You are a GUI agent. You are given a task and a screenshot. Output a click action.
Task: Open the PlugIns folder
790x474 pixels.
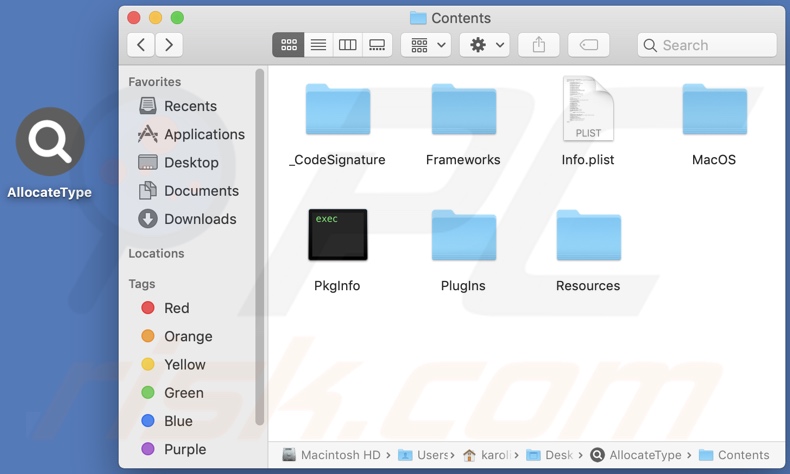(x=463, y=237)
